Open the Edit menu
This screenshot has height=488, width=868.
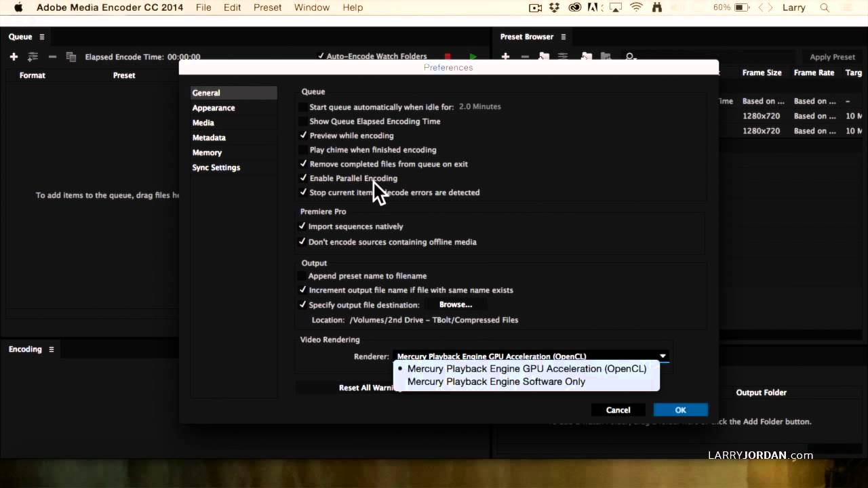coord(233,7)
